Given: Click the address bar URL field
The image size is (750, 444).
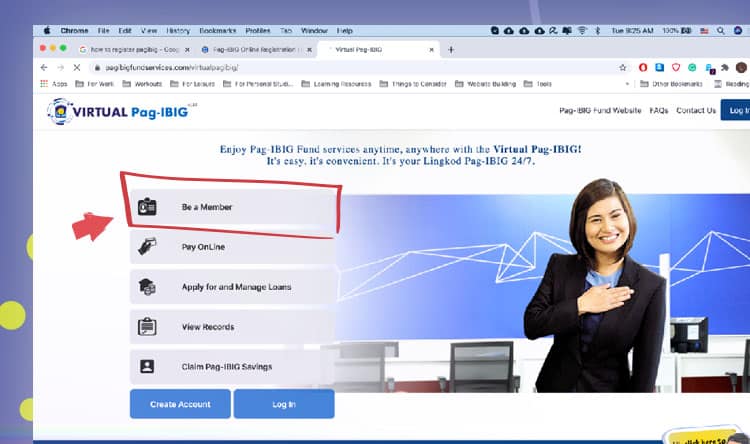Looking at the screenshot, I should coord(354,67).
